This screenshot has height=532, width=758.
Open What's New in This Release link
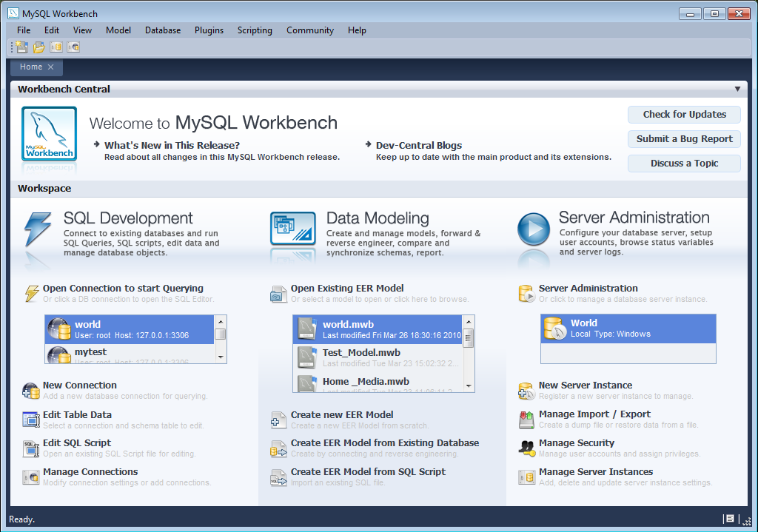point(172,145)
